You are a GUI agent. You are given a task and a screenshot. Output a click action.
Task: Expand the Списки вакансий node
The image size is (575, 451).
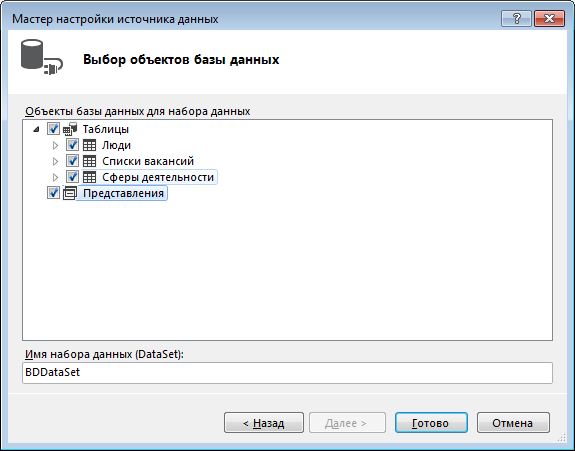pos(55,161)
